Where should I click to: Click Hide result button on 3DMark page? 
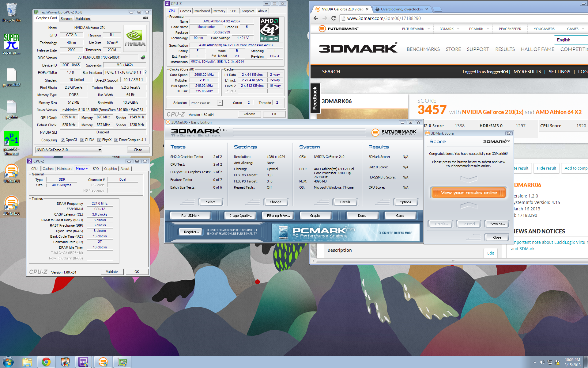coord(546,168)
